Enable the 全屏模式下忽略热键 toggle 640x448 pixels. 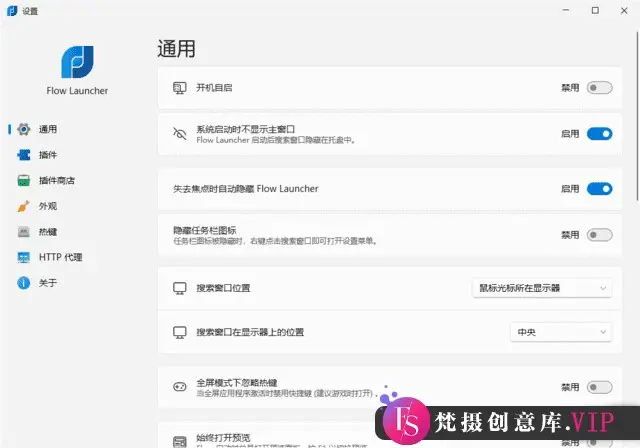pos(599,387)
